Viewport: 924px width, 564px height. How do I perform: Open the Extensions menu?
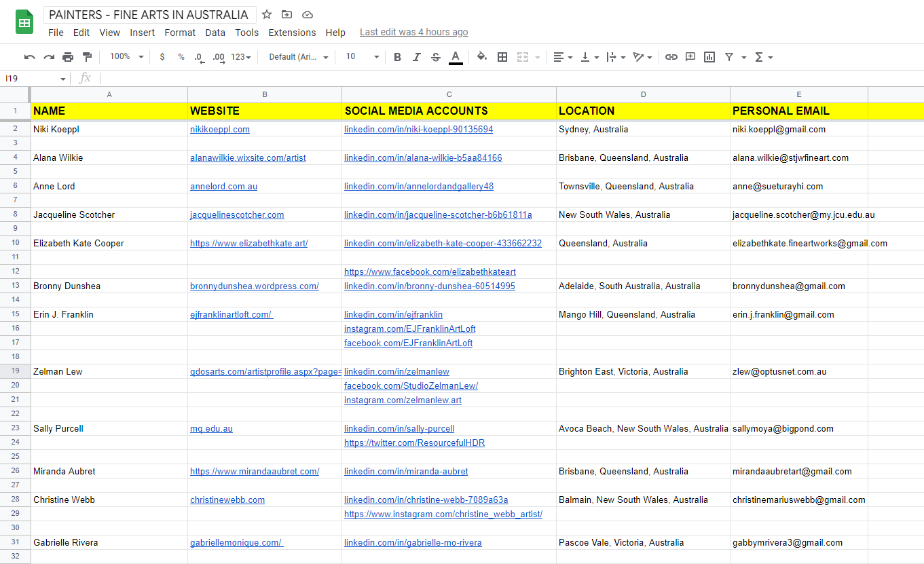pyautogui.click(x=292, y=33)
